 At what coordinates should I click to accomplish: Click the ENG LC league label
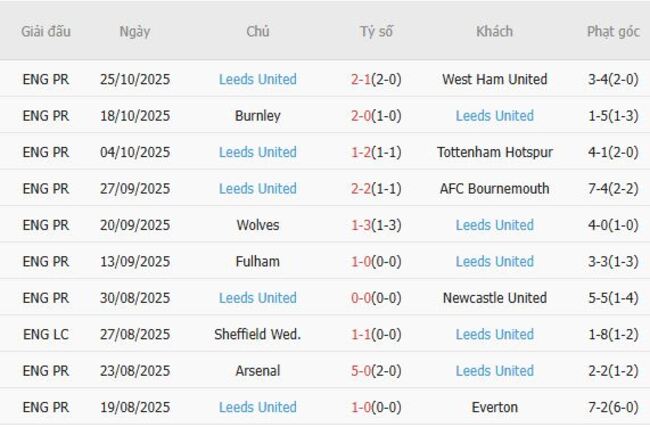click(x=46, y=334)
